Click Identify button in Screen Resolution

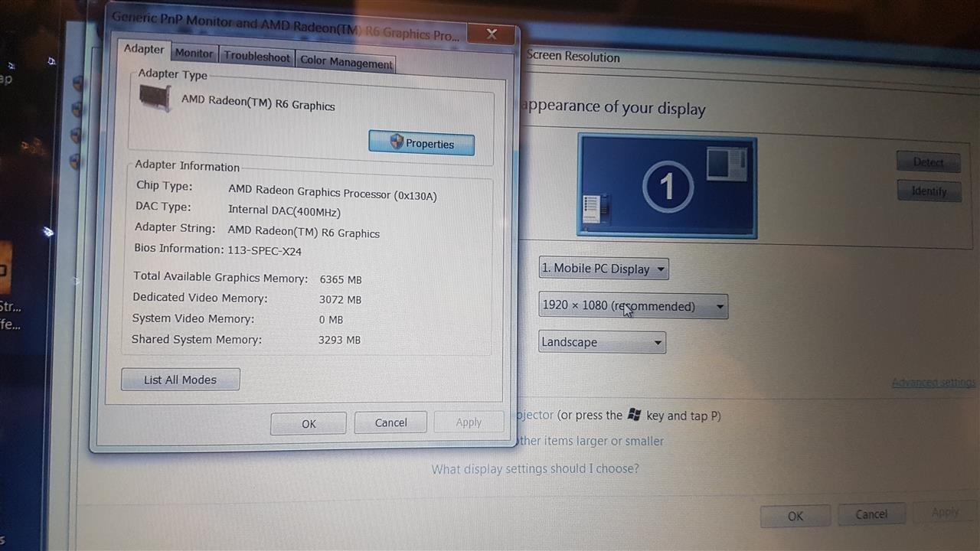929,191
